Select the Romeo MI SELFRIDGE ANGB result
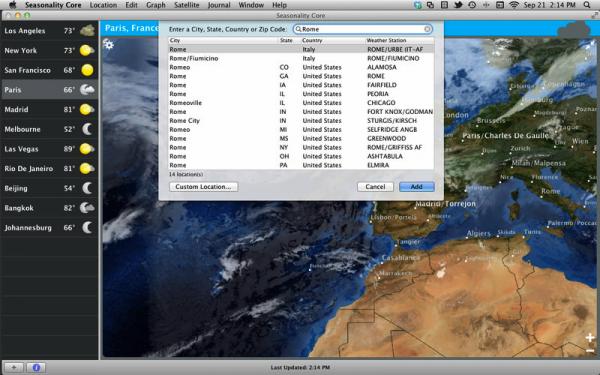The width and height of the screenshot is (600, 375). point(301,129)
